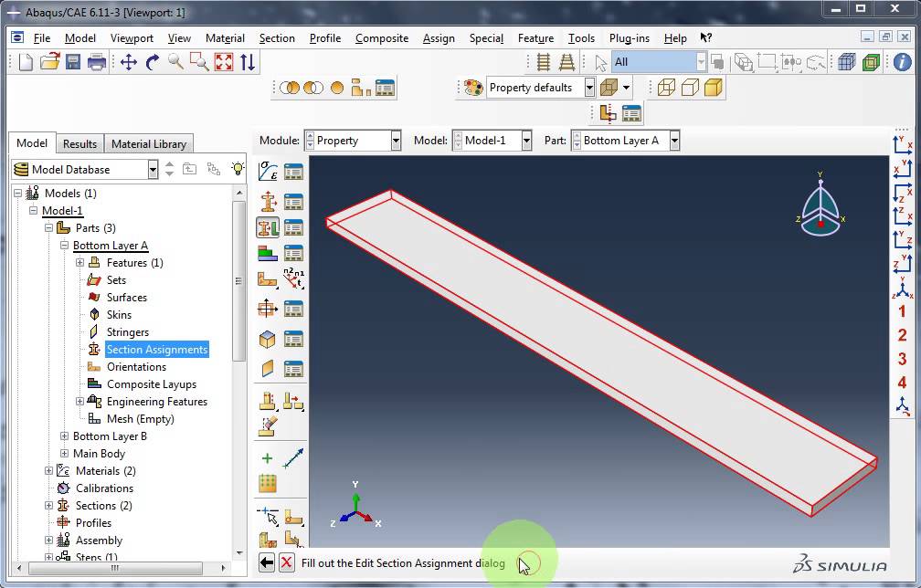Click the New Model Database icon
The image size is (921, 588).
pos(26,61)
